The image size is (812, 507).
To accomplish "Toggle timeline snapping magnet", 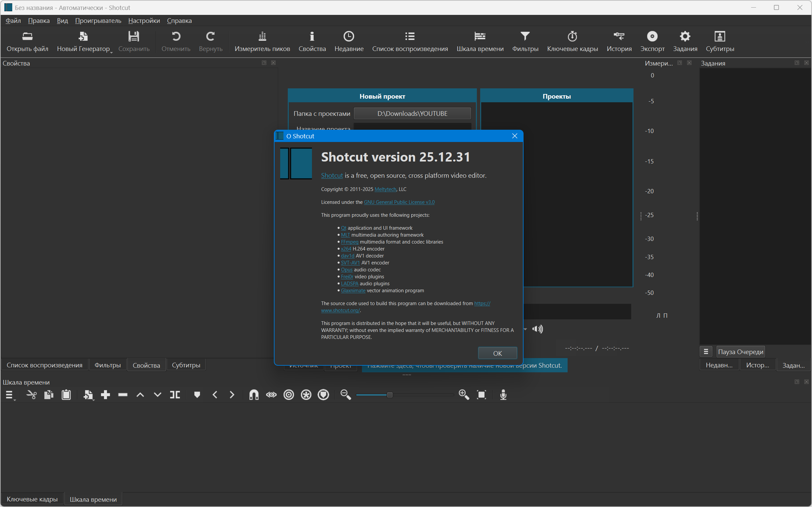I will (x=254, y=395).
